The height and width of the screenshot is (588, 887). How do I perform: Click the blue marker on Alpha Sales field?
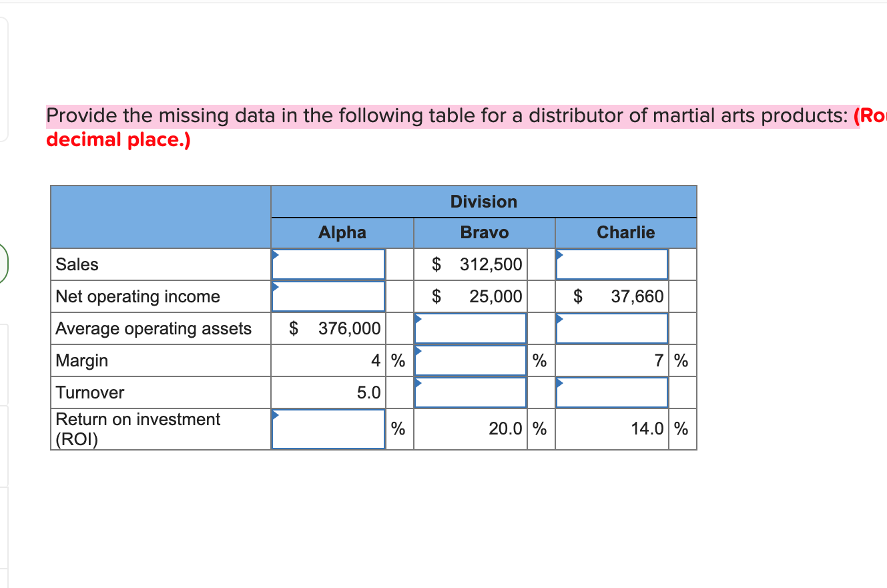(274, 254)
